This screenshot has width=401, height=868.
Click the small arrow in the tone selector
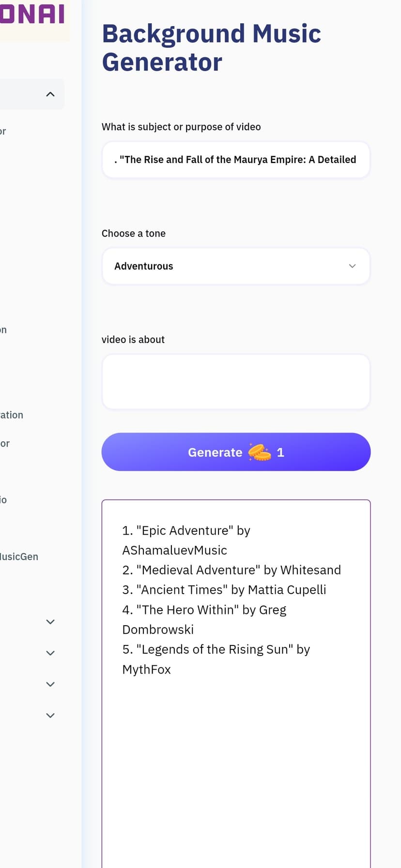[353, 266]
